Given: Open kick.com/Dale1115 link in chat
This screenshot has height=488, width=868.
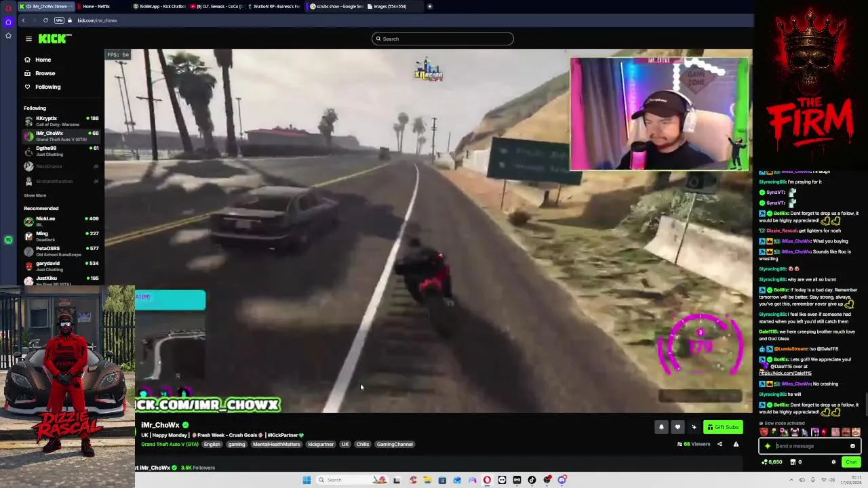Looking at the screenshot, I should [785, 373].
